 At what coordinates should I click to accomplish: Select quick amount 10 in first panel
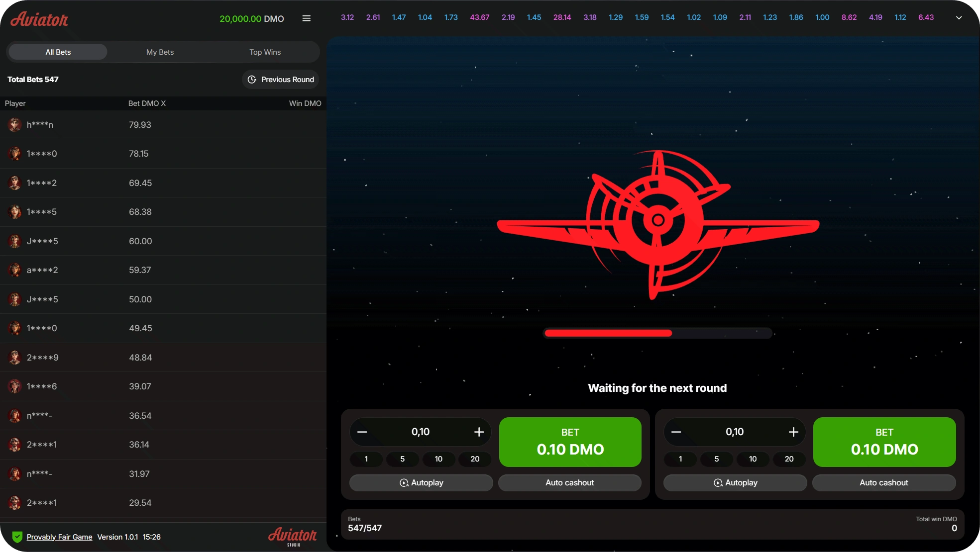pos(438,459)
